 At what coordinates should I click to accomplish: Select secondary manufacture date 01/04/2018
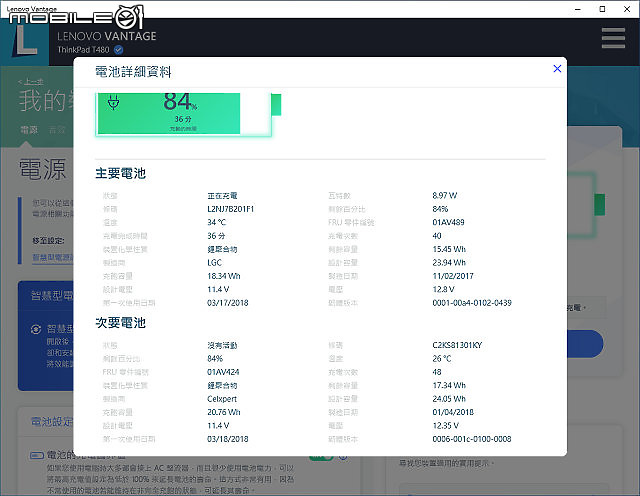pos(453,412)
